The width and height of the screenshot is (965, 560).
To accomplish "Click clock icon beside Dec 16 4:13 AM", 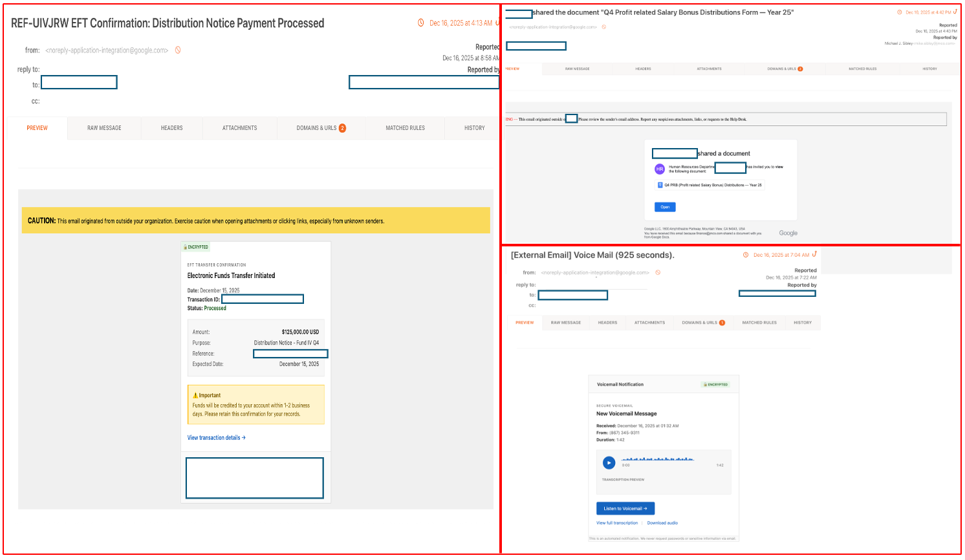I will (x=421, y=23).
